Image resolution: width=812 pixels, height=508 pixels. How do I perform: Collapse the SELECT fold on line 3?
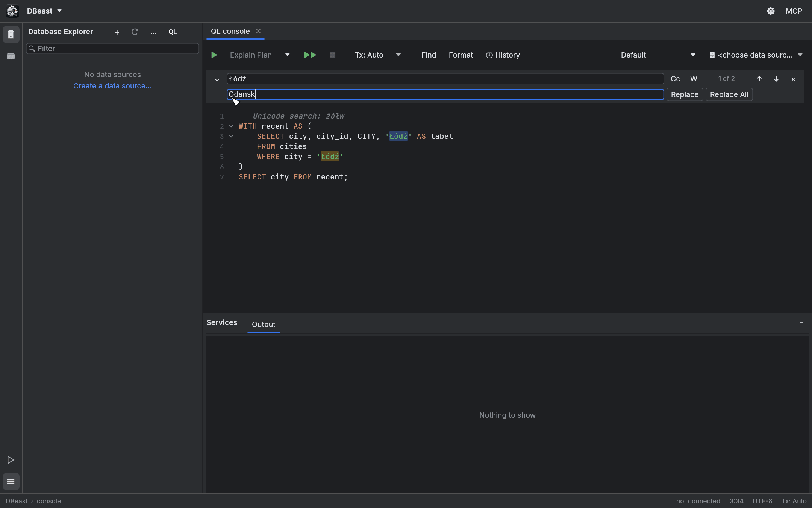(231, 136)
